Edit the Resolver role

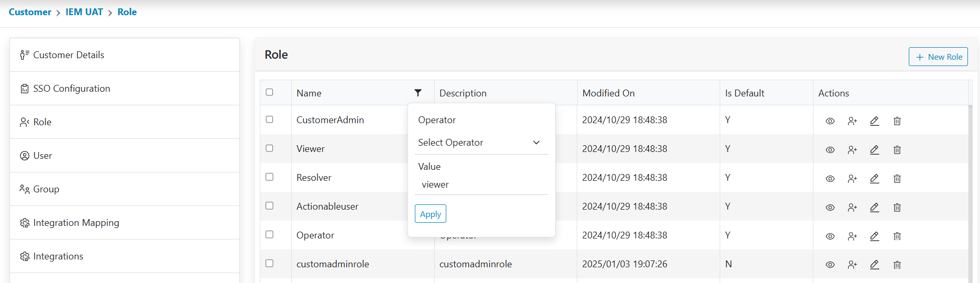[874, 179]
